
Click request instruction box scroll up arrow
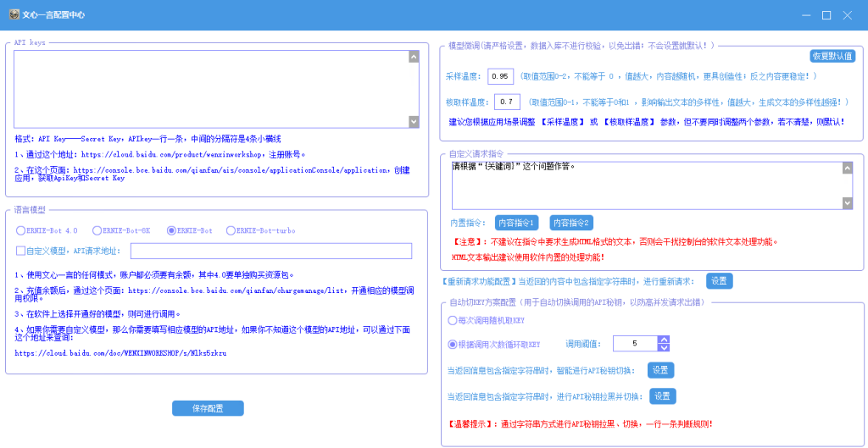point(848,168)
